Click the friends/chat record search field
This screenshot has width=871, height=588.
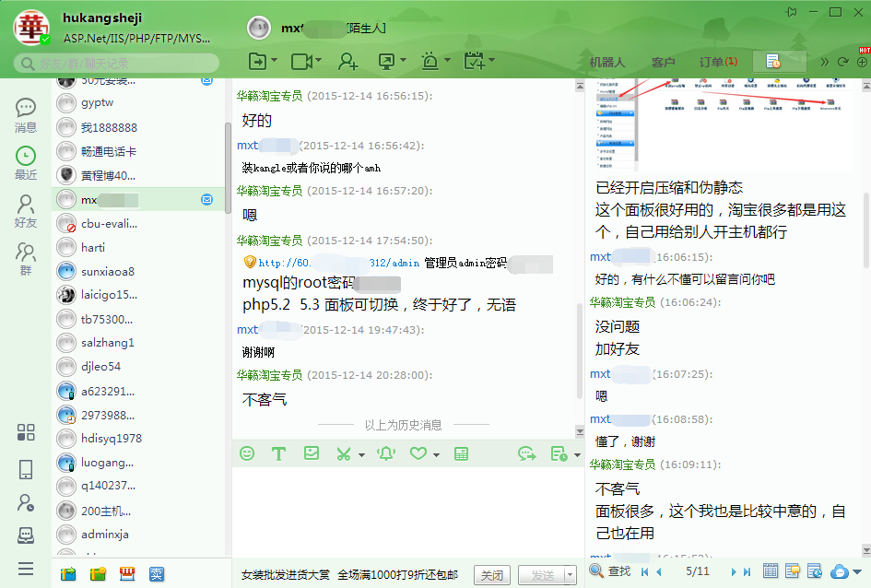[117, 64]
